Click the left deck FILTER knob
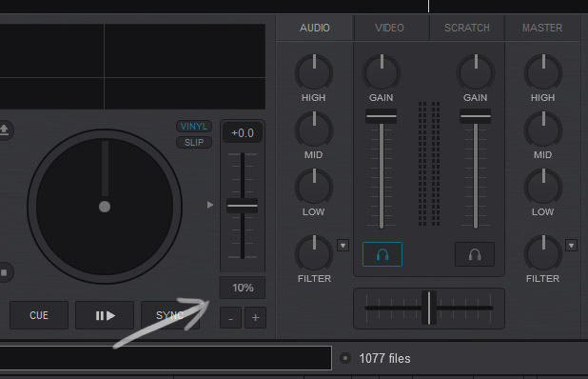The image size is (588, 379). [314, 253]
